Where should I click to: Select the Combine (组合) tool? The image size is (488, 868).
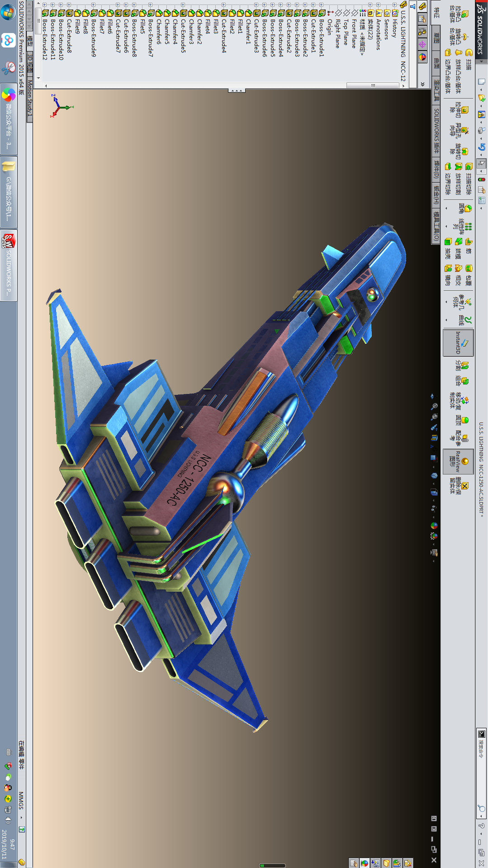461,381
